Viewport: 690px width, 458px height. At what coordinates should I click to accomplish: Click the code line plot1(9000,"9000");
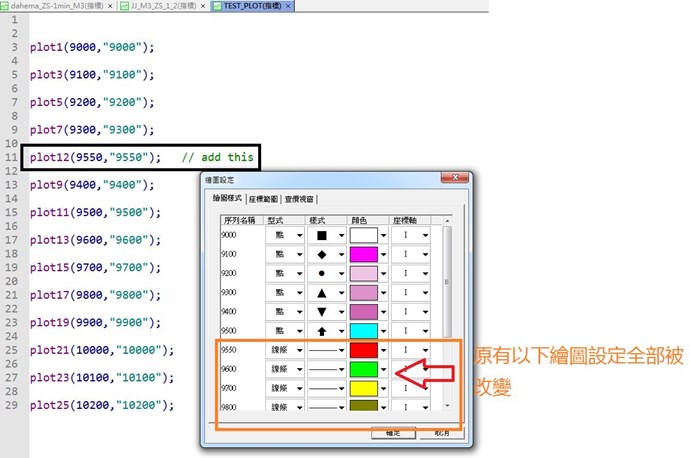point(92,47)
